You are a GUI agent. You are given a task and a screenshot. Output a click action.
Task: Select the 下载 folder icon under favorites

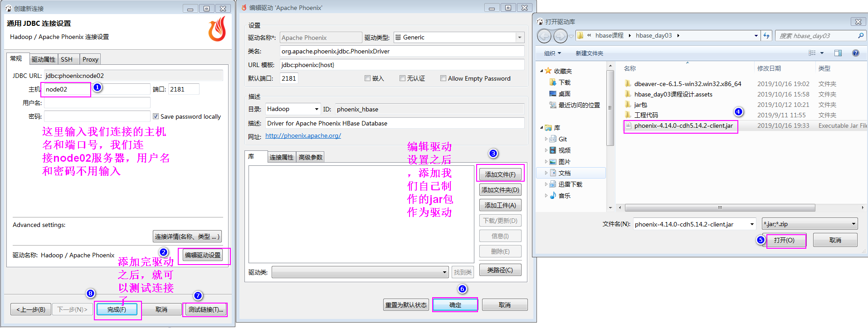(x=552, y=82)
